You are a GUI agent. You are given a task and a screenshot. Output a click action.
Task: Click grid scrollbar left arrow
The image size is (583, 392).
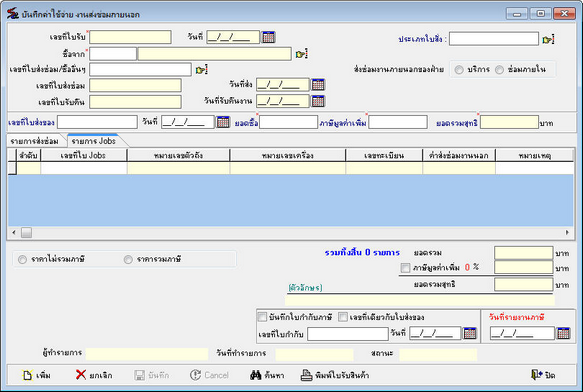[x=14, y=232]
